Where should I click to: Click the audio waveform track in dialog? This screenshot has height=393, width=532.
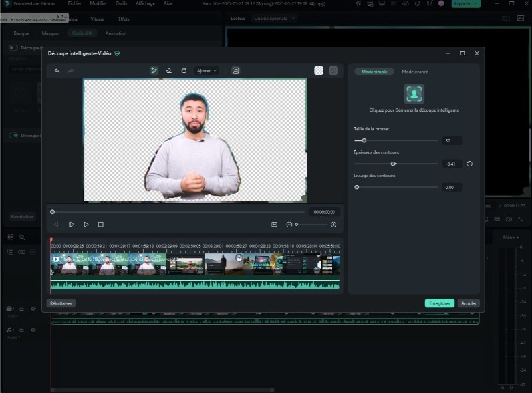point(195,285)
